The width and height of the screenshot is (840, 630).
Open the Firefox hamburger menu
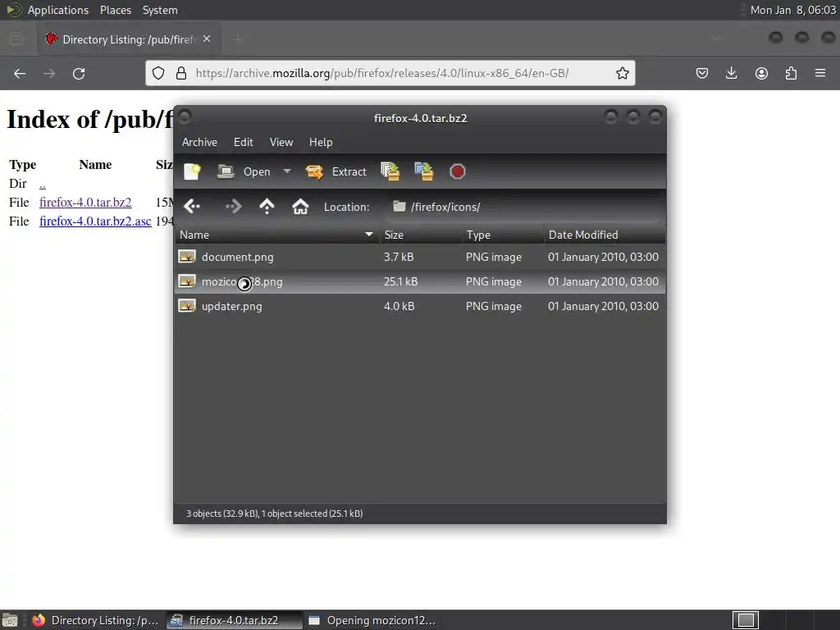click(x=820, y=73)
